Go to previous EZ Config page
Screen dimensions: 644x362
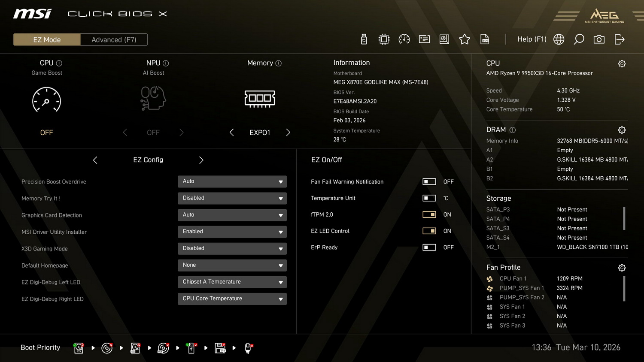95,160
